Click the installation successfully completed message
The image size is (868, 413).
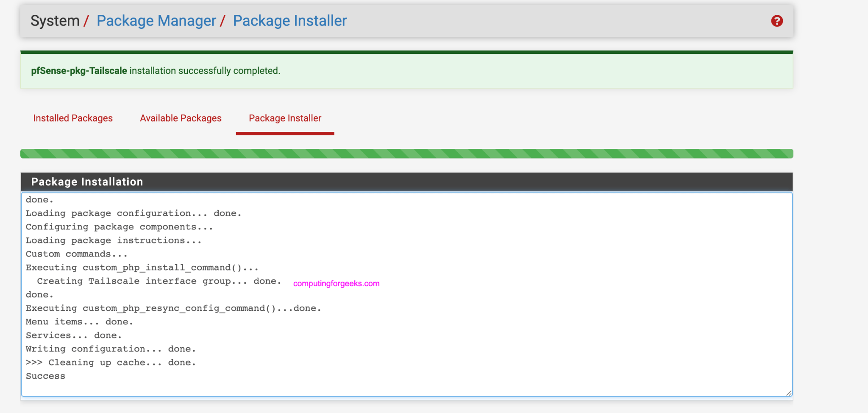click(x=205, y=71)
